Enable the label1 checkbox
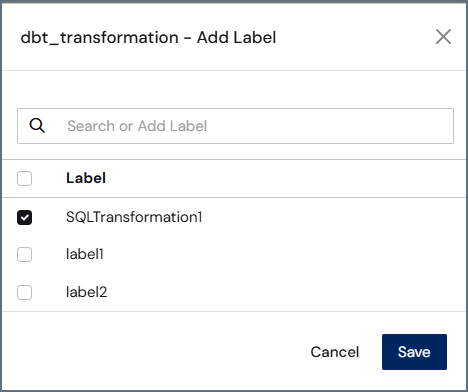Viewport: 468px width, 392px height. pos(24,255)
